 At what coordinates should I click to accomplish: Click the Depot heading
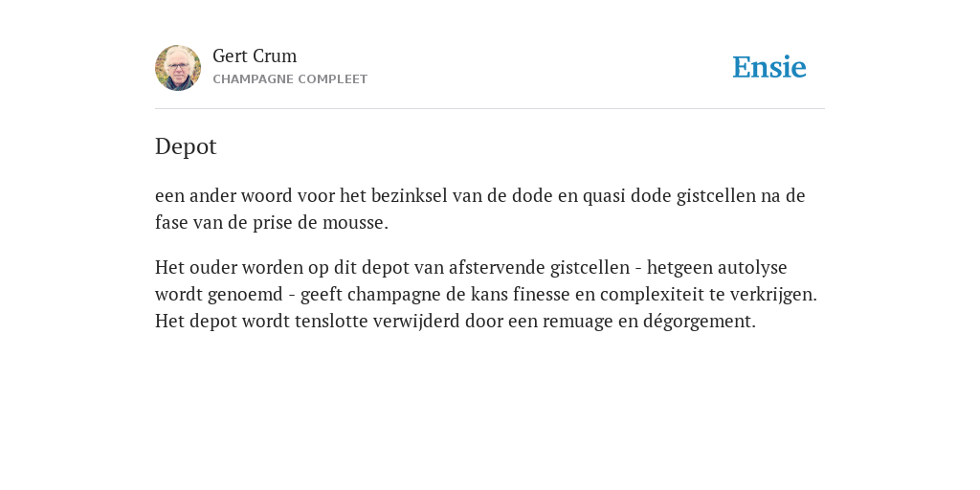tap(186, 146)
